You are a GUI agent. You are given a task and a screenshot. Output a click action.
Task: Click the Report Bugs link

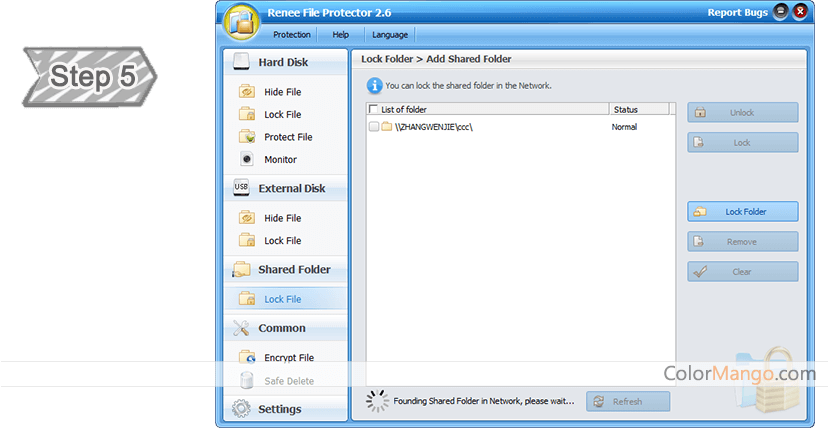tap(737, 13)
